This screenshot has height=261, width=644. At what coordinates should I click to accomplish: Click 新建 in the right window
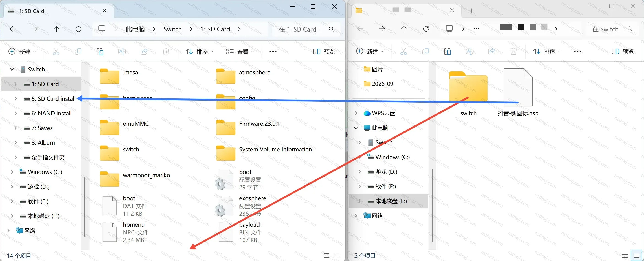[x=370, y=52]
